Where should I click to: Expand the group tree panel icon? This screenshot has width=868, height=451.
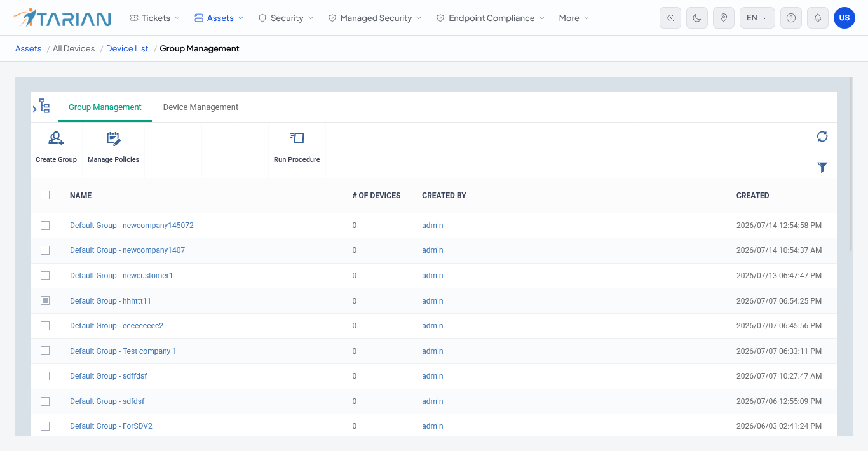pos(43,106)
